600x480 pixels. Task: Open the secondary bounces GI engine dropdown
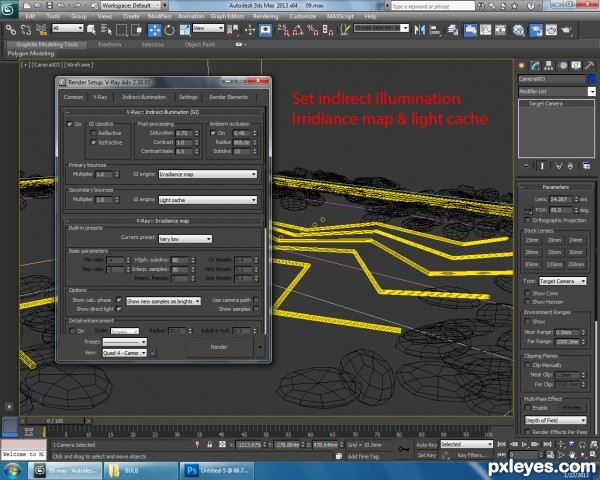[x=207, y=200]
